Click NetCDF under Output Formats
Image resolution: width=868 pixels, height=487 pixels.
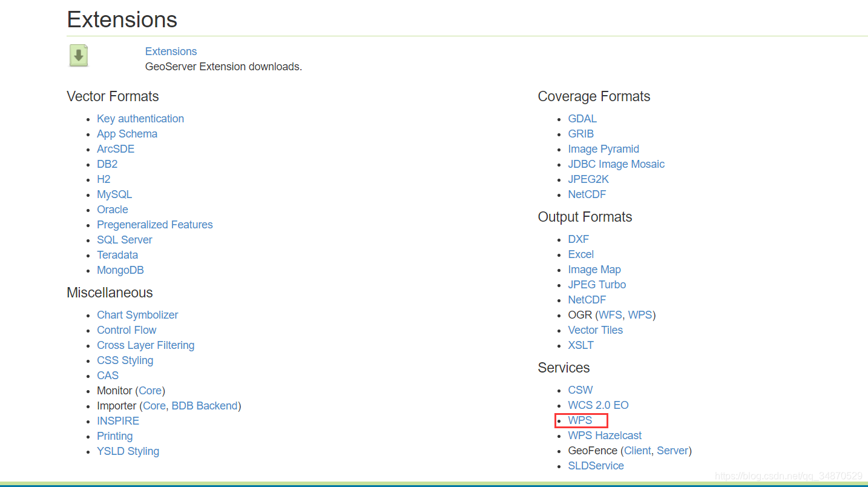[x=587, y=300]
